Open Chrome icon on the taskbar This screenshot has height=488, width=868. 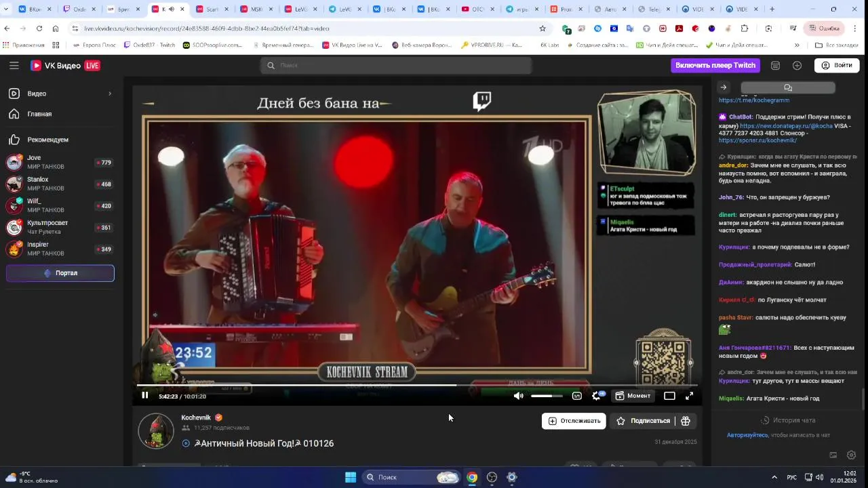coord(471,477)
